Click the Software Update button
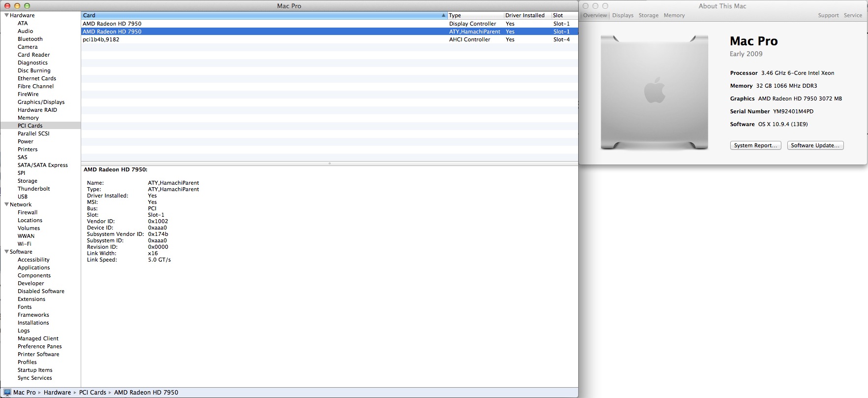The height and width of the screenshot is (398, 868). [x=815, y=145]
